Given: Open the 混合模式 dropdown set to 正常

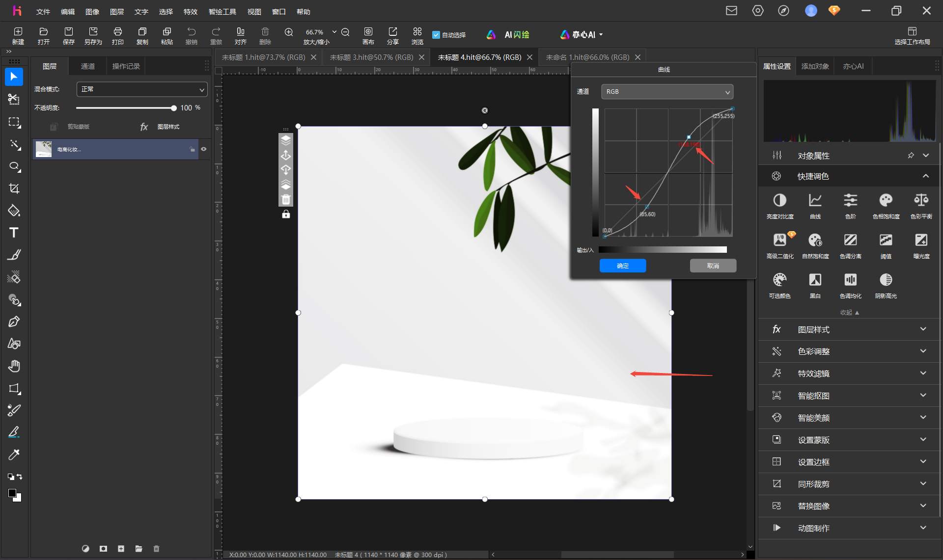Looking at the screenshot, I should (142, 89).
